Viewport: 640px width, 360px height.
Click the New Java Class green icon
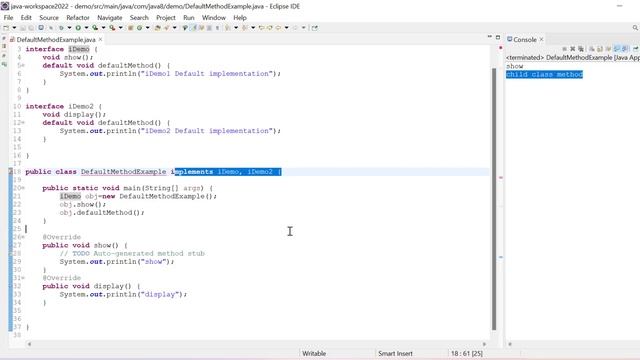pos(140,28)
